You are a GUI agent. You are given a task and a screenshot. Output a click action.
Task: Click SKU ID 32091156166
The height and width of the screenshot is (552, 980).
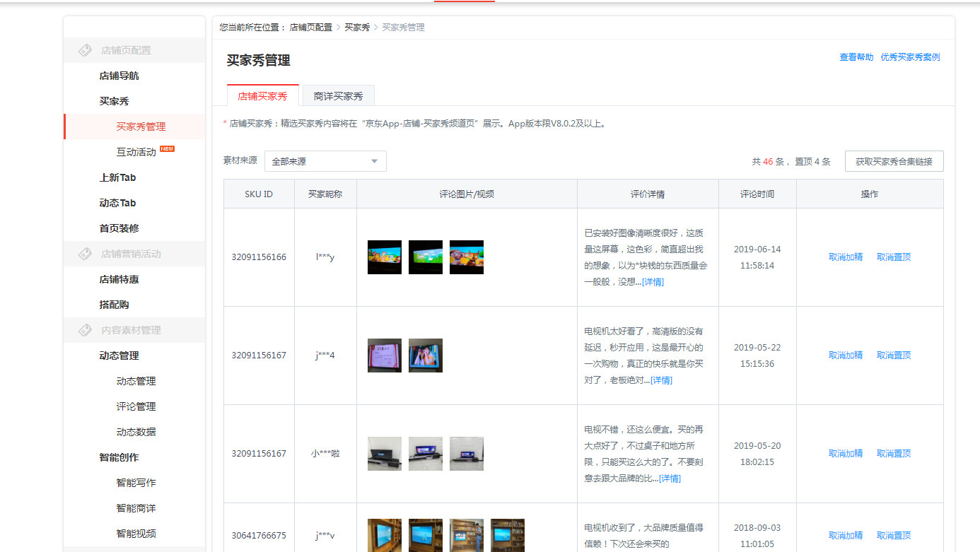click(259, 257)
